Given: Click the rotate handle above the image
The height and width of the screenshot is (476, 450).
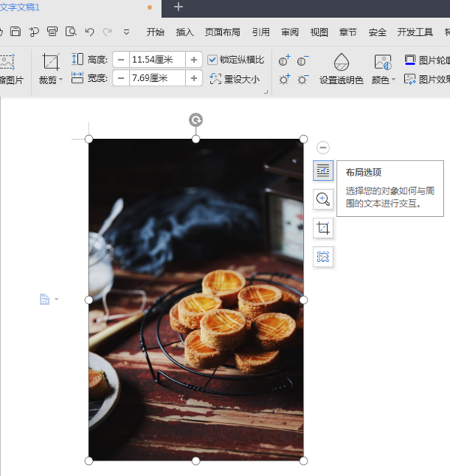Looking at the screenshot, I should [196, 120].
